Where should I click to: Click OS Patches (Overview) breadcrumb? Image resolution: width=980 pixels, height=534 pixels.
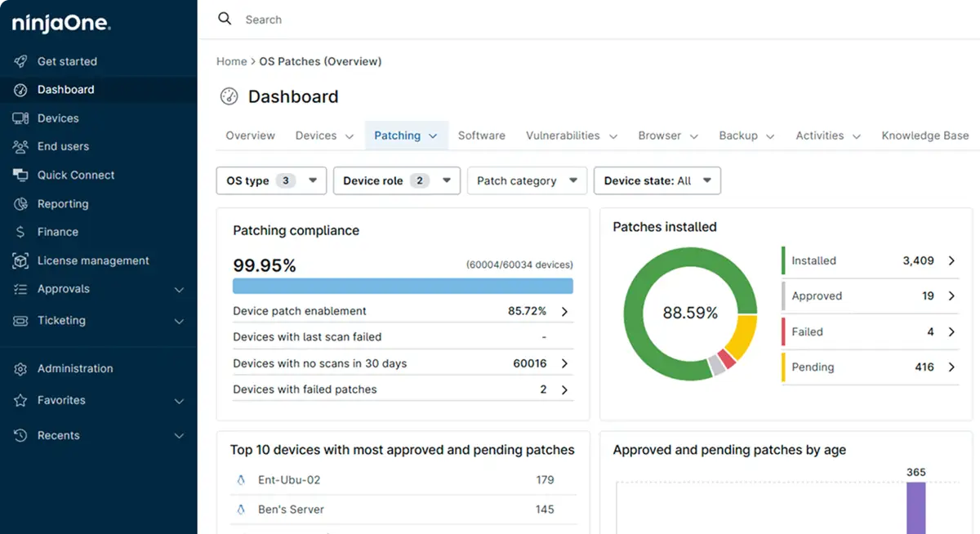pyautogui.click(x=320, y=61)
